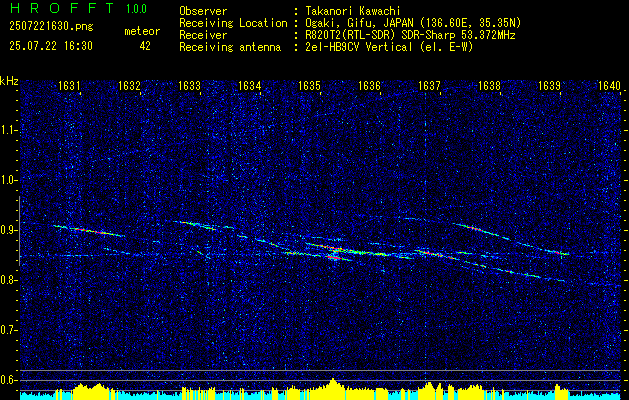Click the 0.9 kHz frequency label
Image resolution: width=629 pixels, height=400 pixels.
point(7,230)
